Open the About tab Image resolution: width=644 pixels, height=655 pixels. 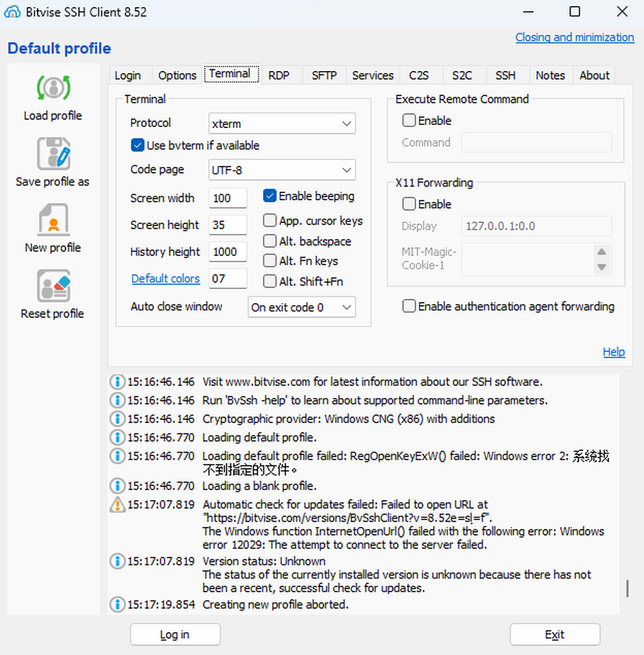coord(595,75)
